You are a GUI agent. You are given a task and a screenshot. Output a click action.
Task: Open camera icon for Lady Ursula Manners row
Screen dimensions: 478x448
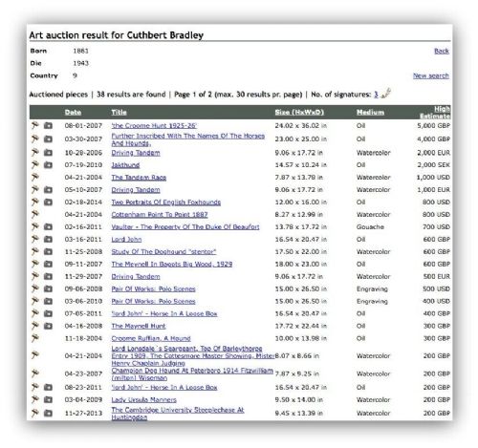(x=48, y=399)
